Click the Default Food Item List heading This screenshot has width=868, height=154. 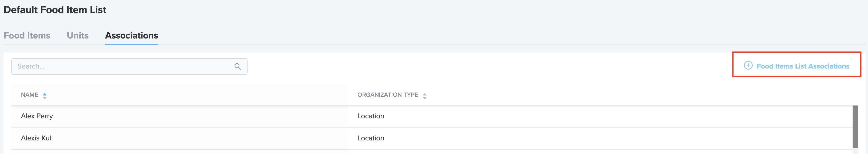coord(55,10)
